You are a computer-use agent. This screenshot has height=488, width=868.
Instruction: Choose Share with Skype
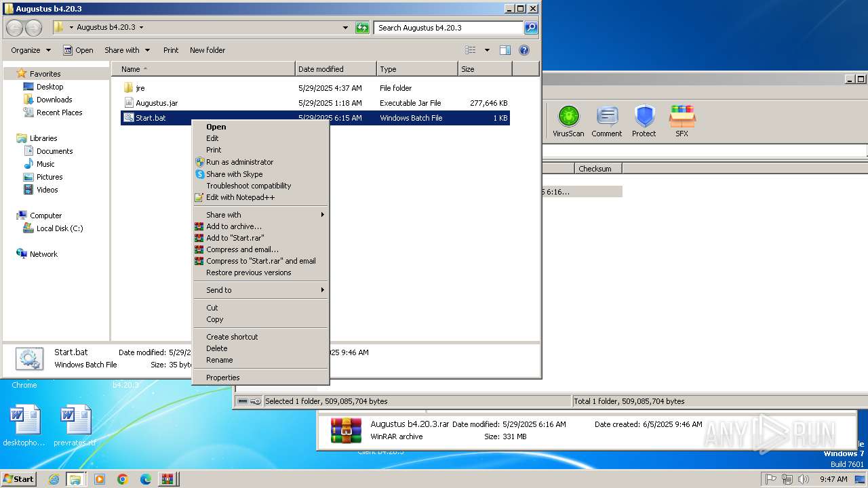coord(260,174)
